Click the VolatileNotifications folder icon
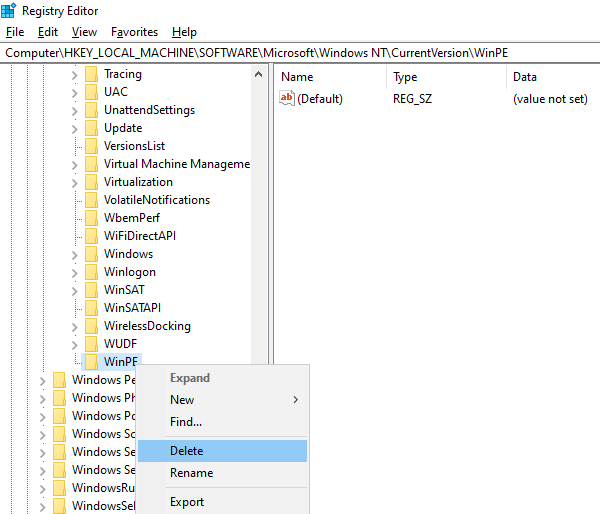 pyautogui.click(x=91, y=200)
